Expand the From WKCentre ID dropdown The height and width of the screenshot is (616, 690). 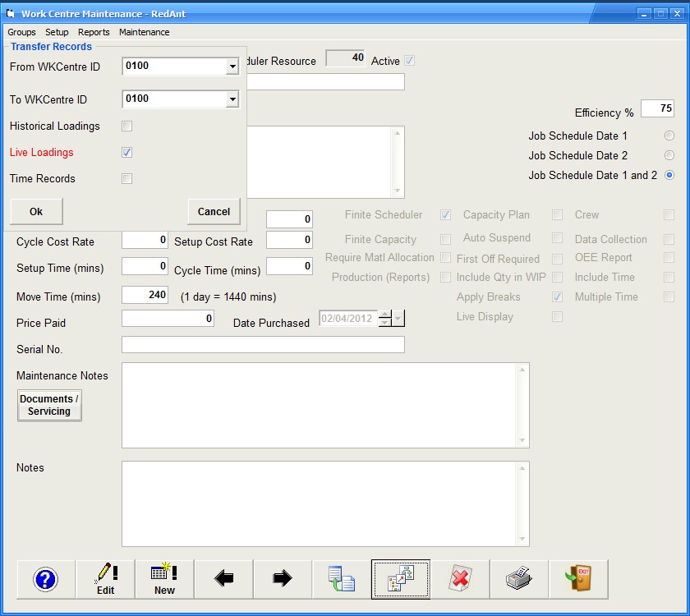pos(232,67)
